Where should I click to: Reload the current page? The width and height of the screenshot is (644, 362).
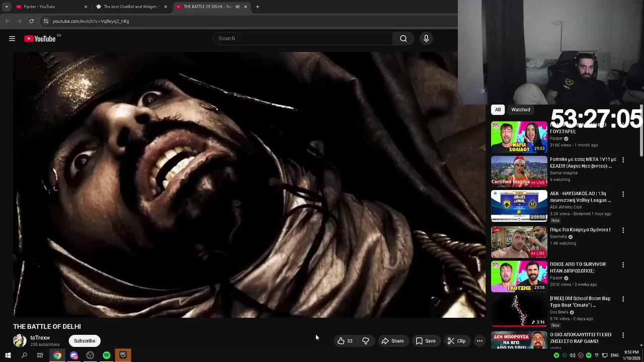[x=31, y=21]
